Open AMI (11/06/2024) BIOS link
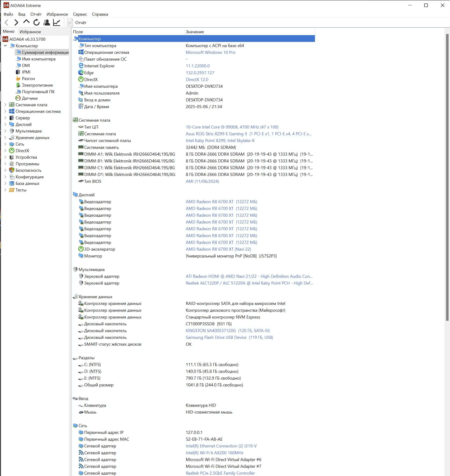This screenshot has width=450, height=476. coord(202,181)
